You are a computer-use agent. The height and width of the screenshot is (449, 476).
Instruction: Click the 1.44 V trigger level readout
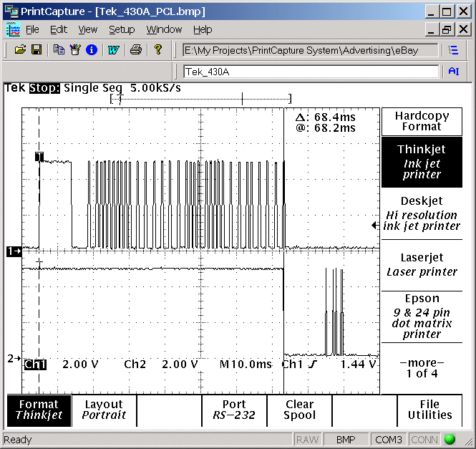pos(358,364)
